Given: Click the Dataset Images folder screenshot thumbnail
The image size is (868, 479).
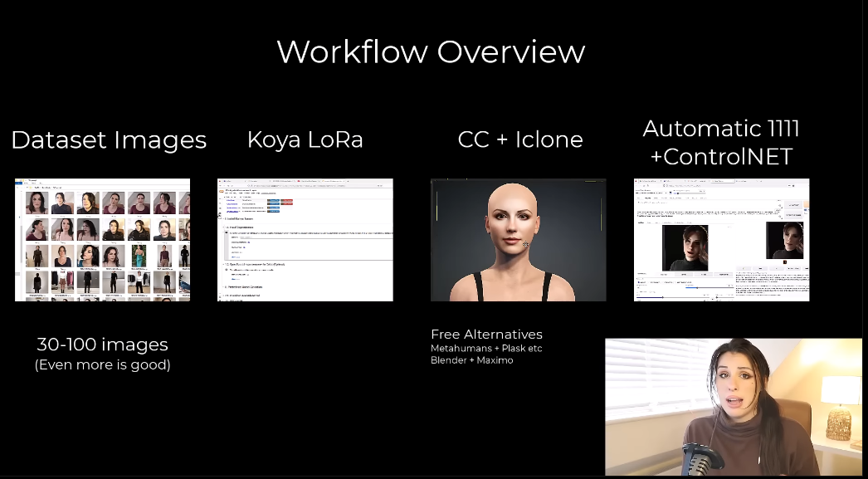Looking at the screenshot, I should pyautogui.click(x=102, y=240).
